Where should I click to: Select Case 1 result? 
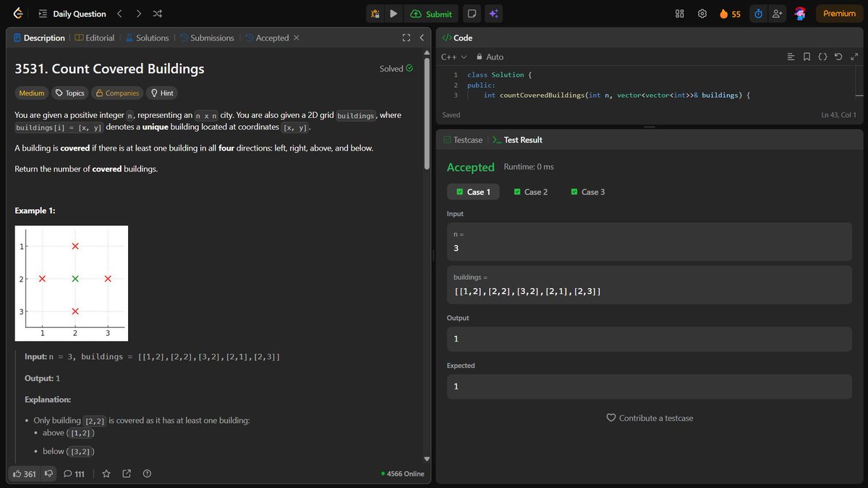(x=473, y=192)
